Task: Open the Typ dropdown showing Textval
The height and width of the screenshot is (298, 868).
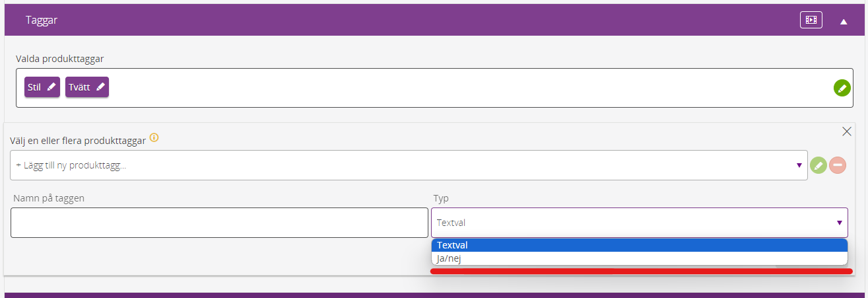Action: point(640,223)
